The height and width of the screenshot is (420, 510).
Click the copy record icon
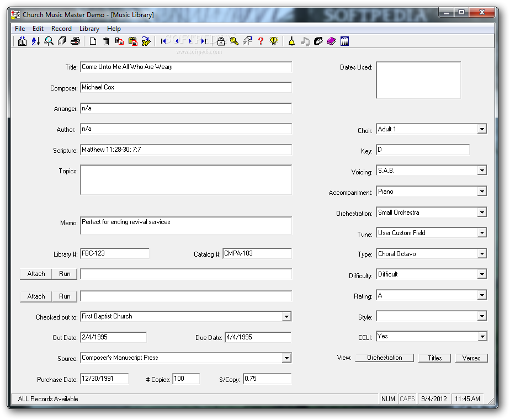coord(119,41)
